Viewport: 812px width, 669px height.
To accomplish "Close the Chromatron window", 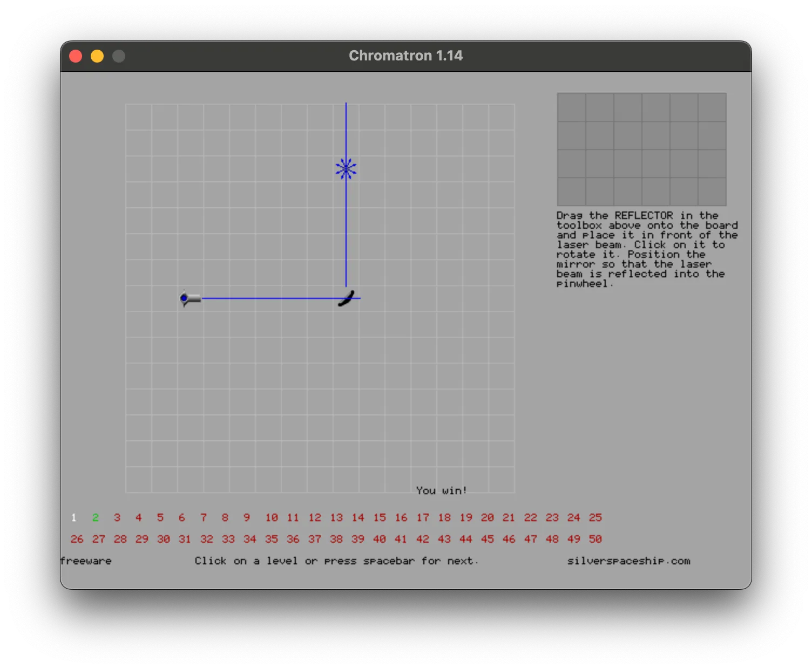I will point(76,56).
